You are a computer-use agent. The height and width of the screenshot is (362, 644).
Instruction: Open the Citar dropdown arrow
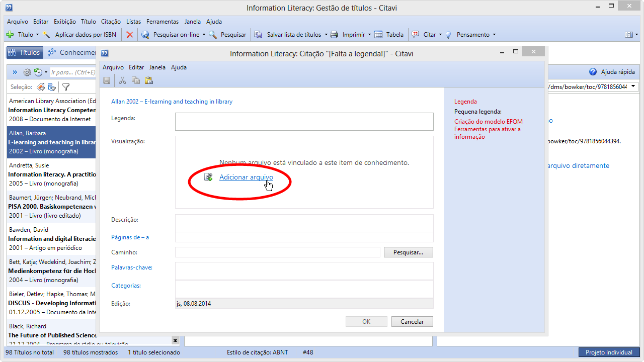pyautogui.click(x=440, y=35)
